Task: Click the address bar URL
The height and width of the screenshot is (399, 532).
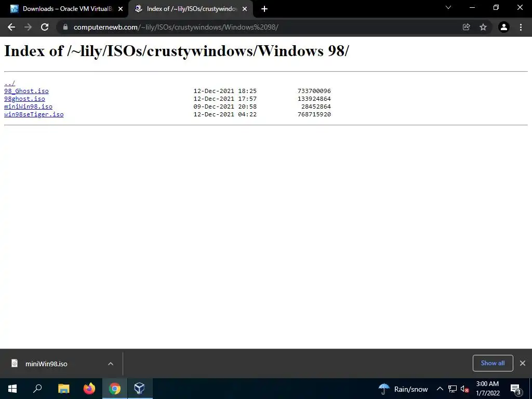Action: (x=176, y=27)
